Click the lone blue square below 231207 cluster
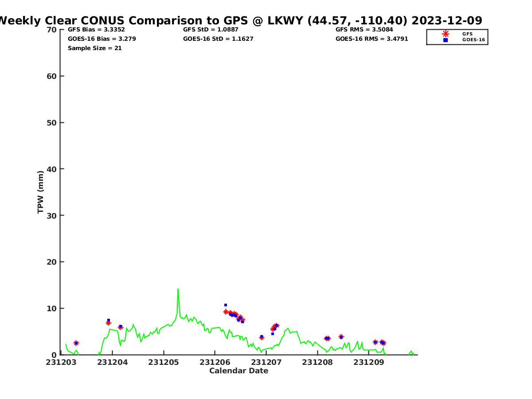The height and width of the screenshot is (399, 532). click(273, 334)
